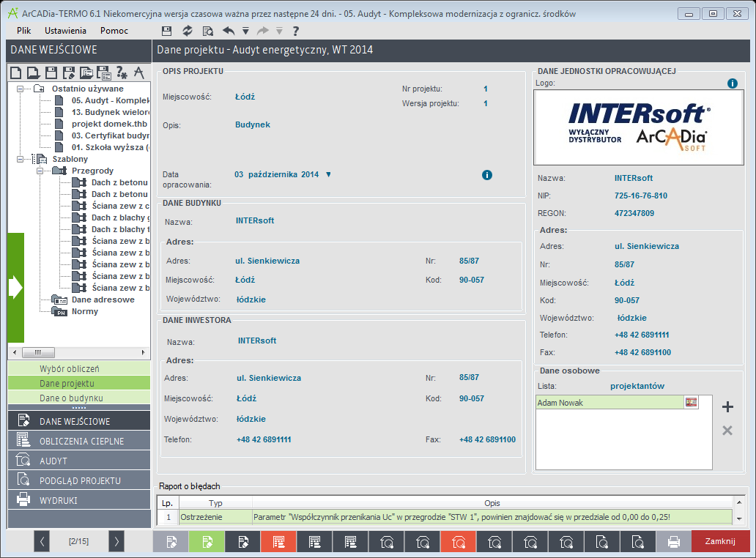Click the tree panel horizontal scrollbar thumb
Image resolution: width=756 pixels, height=558 pixels.
pyautogui.click(x=38, y=352)
